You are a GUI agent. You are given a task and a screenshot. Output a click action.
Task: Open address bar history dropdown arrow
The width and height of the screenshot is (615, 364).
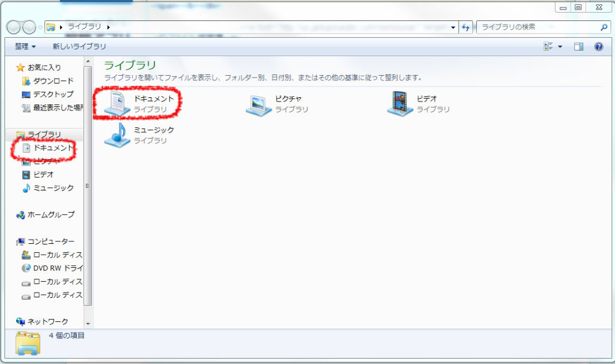pyautogui.click(x=453, y=27)
